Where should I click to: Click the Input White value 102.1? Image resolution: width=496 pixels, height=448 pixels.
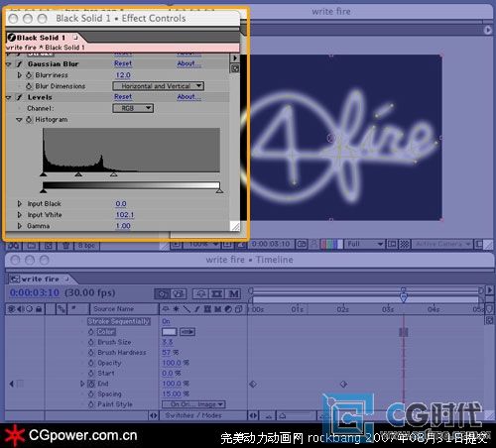(x=125, y=215)
